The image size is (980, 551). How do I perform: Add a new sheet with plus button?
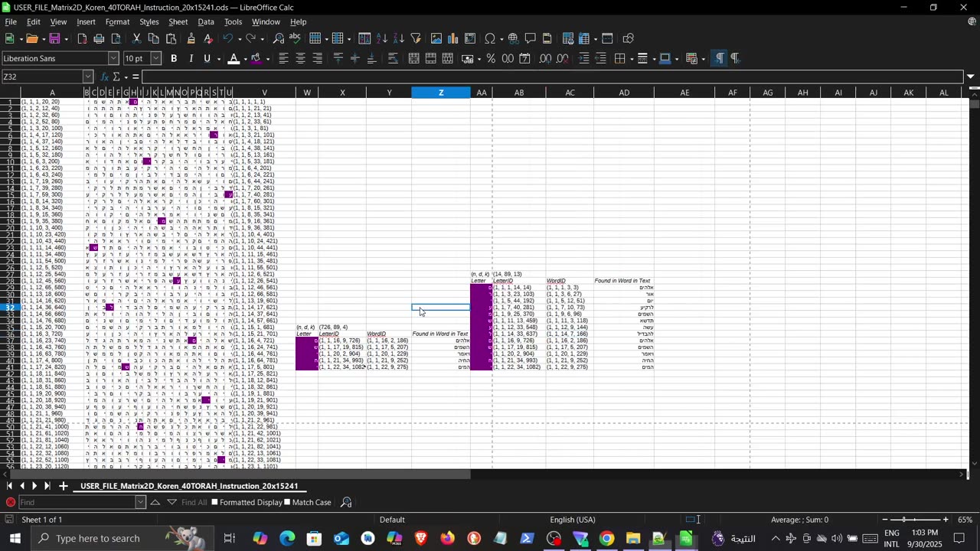(x=64, y=486)
